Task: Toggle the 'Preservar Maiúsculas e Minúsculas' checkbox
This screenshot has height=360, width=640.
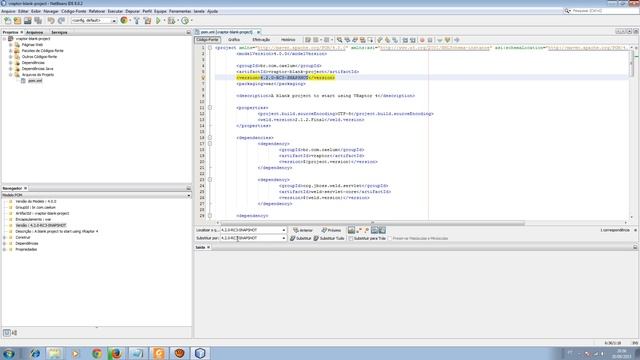Action: [390, 238]
